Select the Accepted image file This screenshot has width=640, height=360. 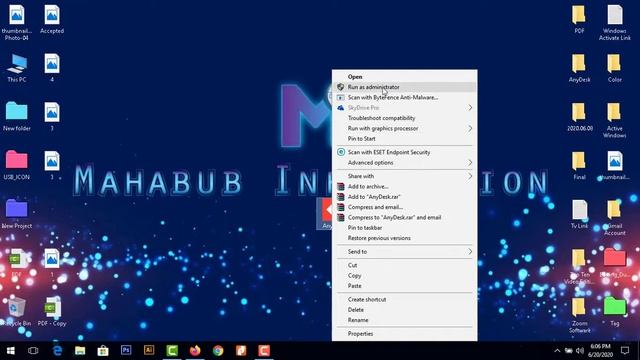(x=52, y=19)
